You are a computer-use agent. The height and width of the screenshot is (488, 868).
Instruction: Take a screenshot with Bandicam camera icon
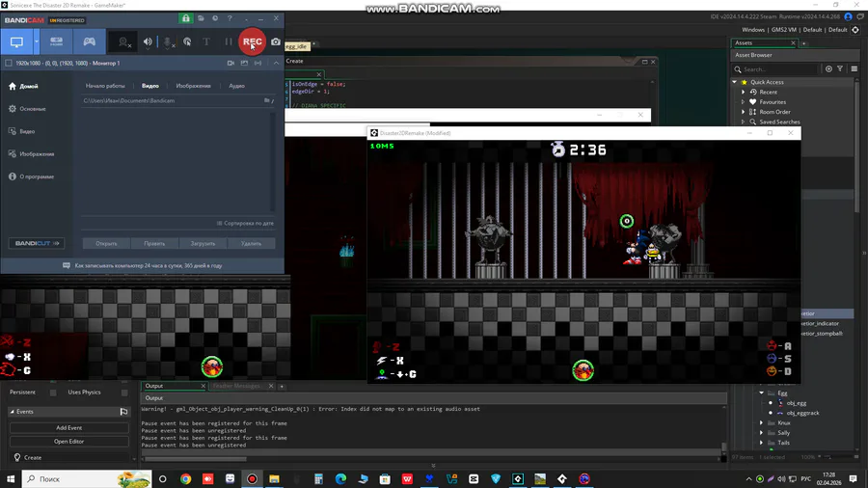[x=276, y=42]
